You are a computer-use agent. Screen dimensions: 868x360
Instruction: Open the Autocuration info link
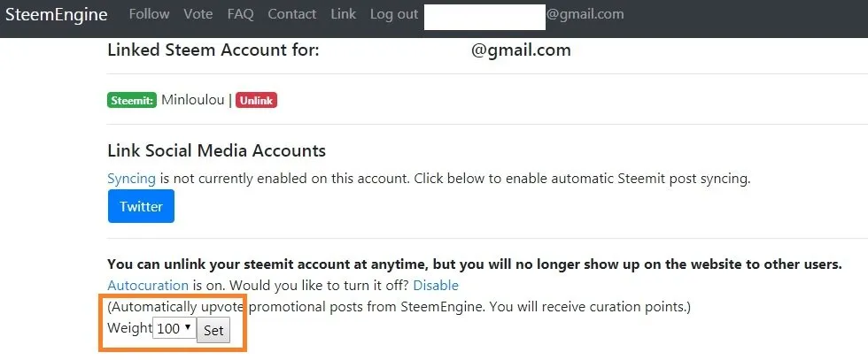[148, 286]
